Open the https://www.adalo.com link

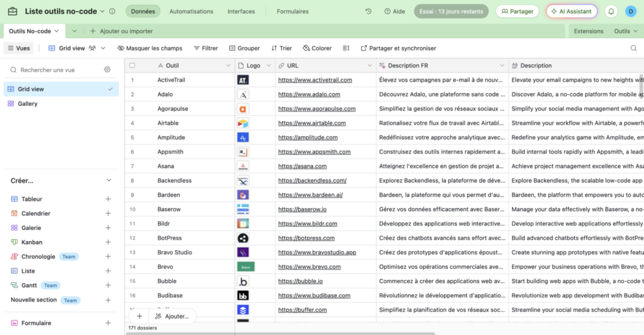(309, 94)
